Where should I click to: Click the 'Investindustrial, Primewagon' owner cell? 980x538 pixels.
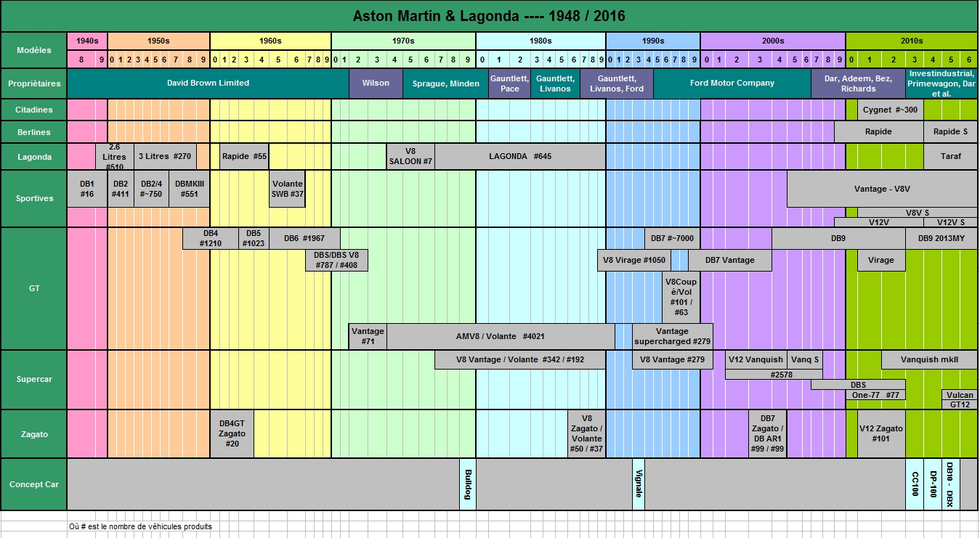coord(941,83)
